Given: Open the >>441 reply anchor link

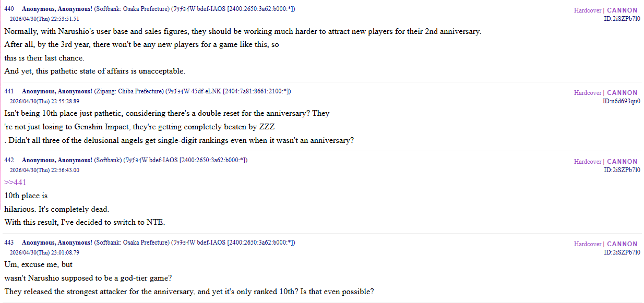Looking at the screenshot, I should (x=15, y=183).
